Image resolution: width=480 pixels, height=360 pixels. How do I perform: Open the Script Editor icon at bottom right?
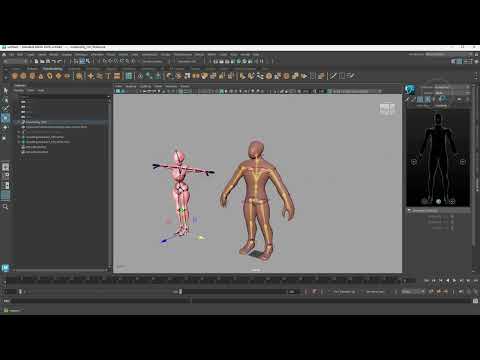click(475, 301)
